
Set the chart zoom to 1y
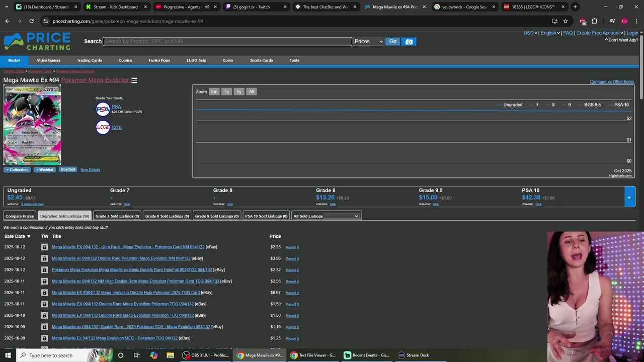pyautogui.click(x=227, y=92)
